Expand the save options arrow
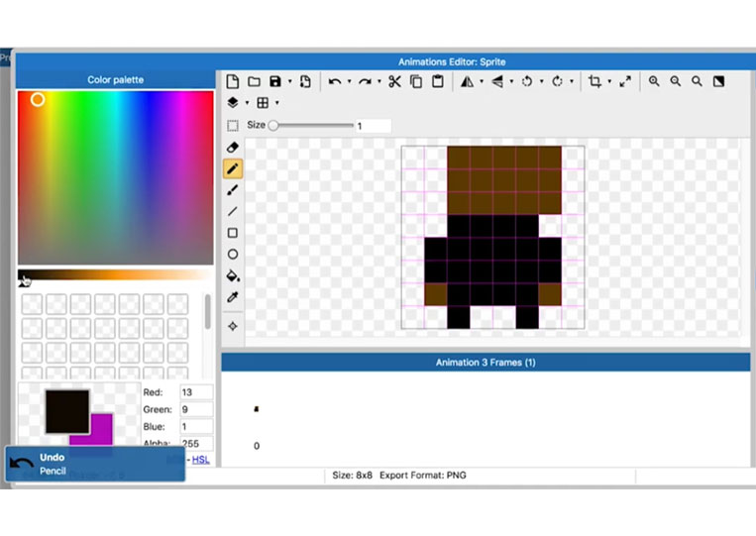The width and height of the screenshot is (756, 536). 289,81
